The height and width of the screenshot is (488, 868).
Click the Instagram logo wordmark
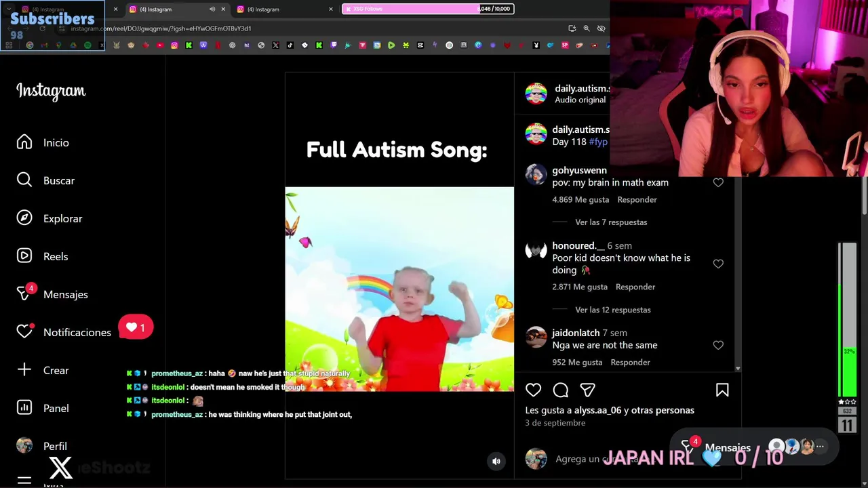[x=51, y=91]
